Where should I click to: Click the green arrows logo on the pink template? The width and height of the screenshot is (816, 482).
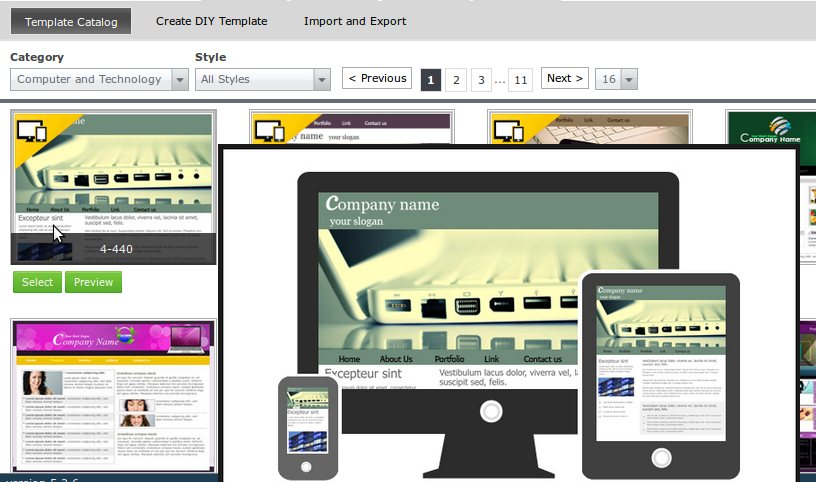click(x=126, y=335)
